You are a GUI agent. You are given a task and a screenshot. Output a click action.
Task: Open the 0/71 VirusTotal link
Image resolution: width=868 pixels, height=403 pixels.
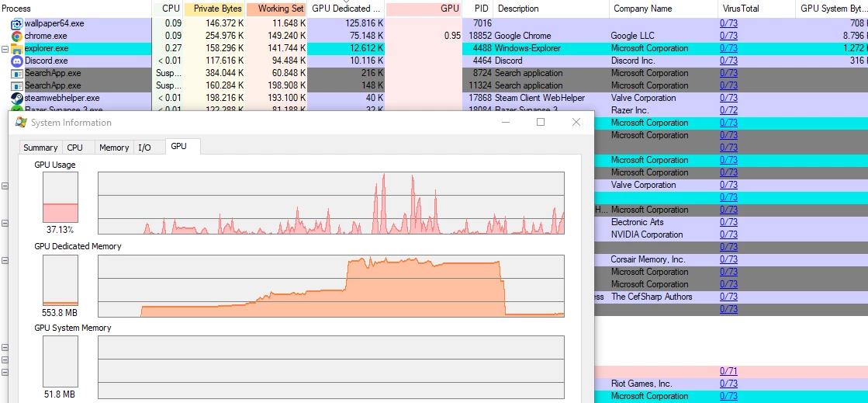(x=728, y=371)
